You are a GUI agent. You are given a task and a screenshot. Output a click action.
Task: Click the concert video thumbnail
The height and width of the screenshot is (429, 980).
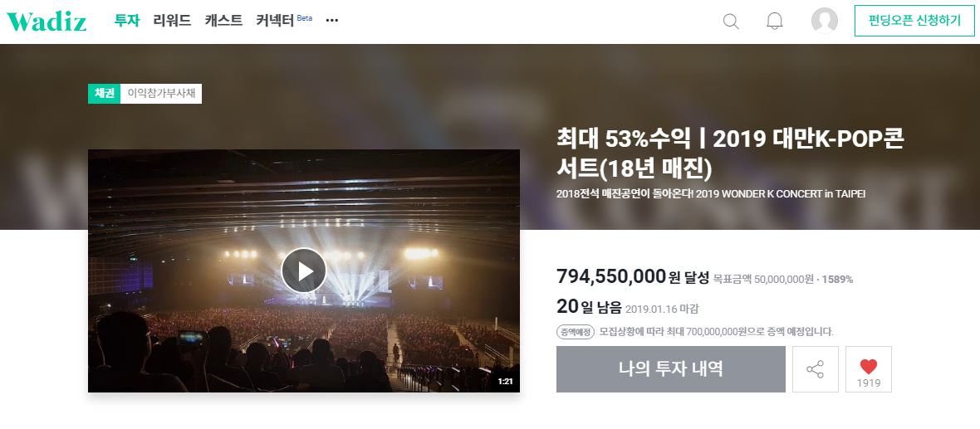[304, 271]
